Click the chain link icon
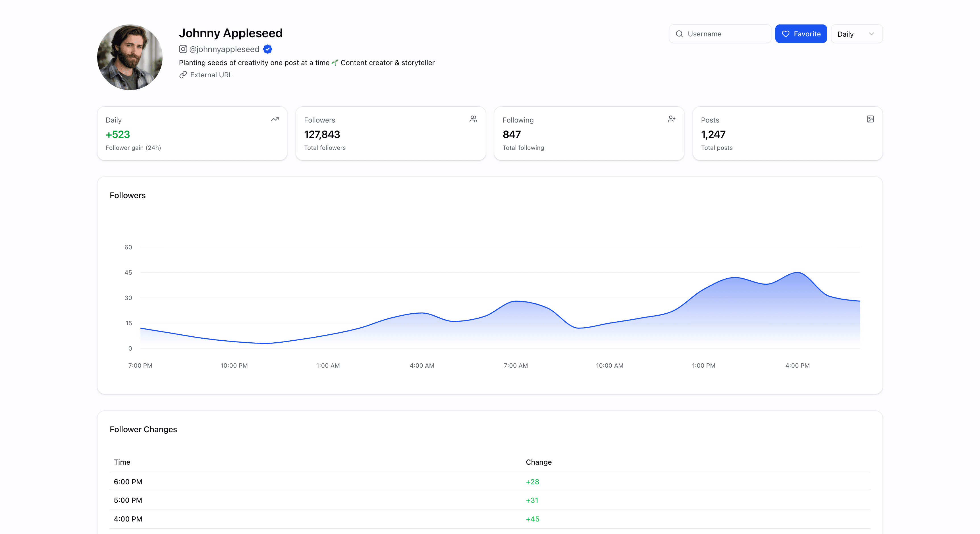Screen dimensions: 980x534 [183, 75]
